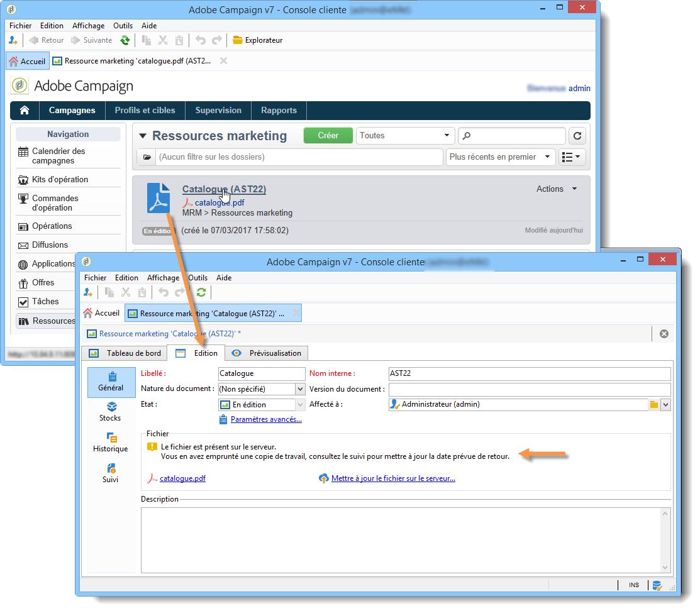
Task: Open the Fichier menu in back window
Action: click(21, 26)
